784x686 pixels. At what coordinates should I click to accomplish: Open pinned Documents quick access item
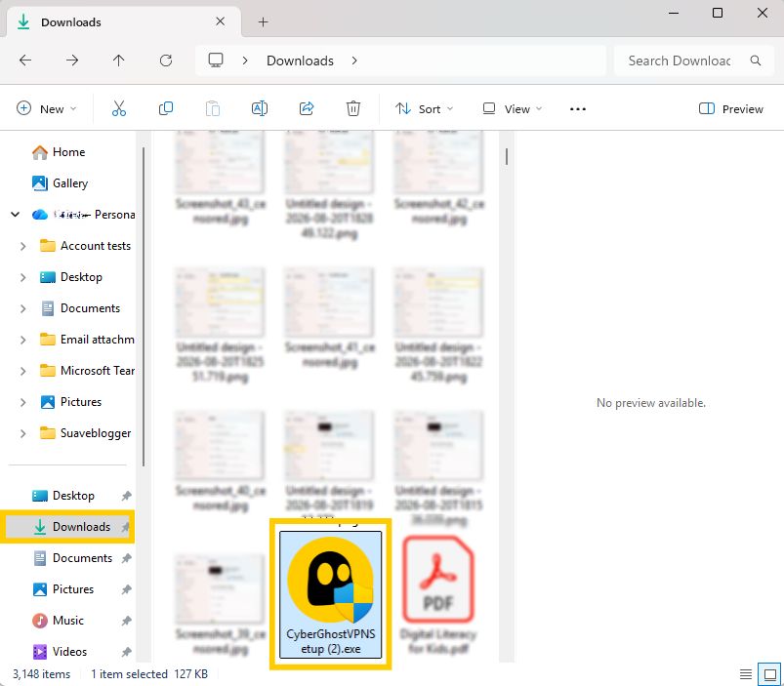tap(72, 558)
